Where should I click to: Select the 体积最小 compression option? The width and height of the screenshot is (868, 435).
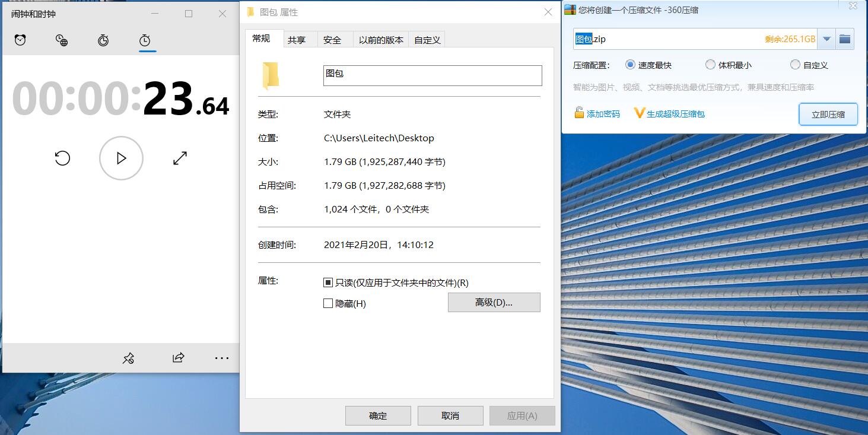coord(710,65)
